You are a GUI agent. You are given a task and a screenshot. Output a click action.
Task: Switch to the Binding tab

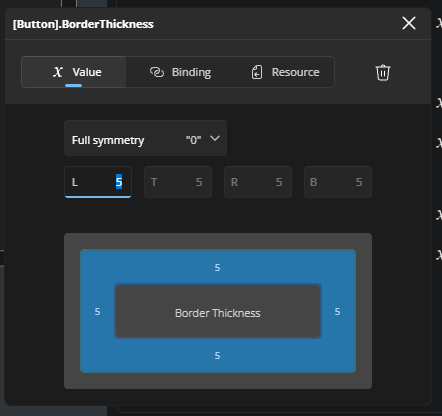click(x=180, y=72)
